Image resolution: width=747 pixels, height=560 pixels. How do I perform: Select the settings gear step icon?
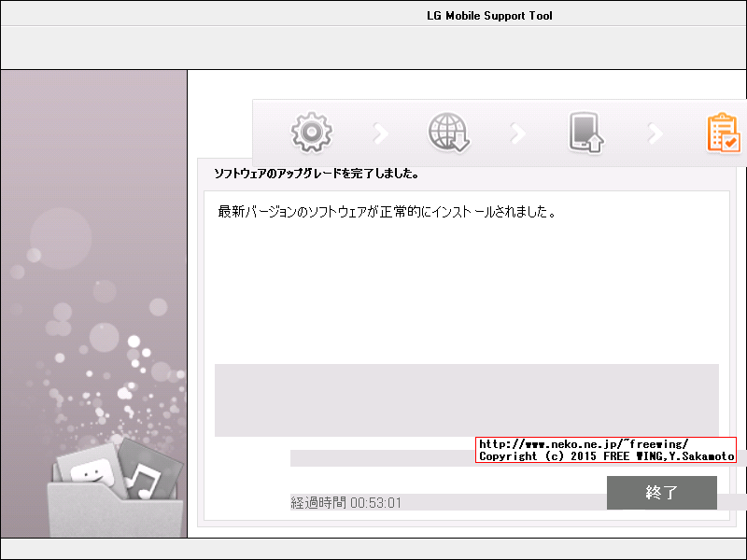(x=311, y=133)
